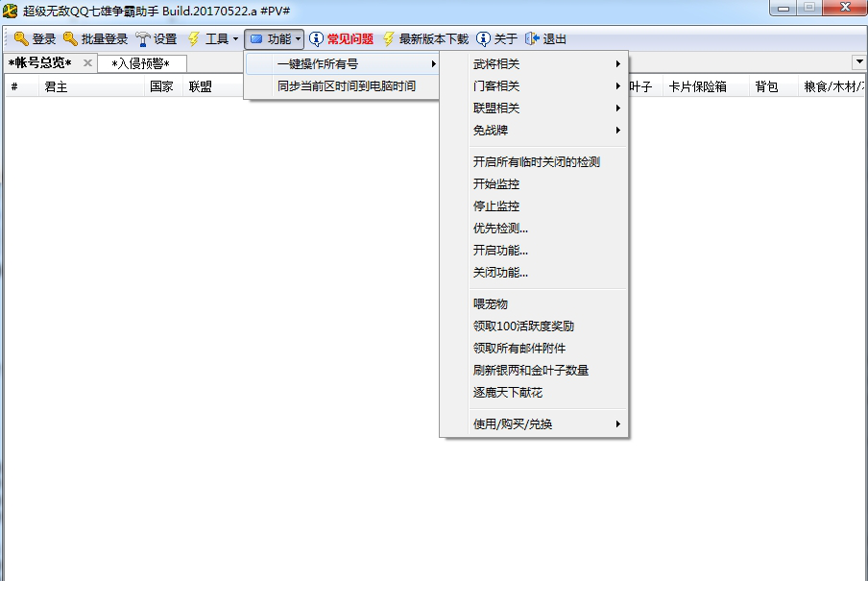Click the blue icon beside 功能
The width and height of the screenshot is (868, 604).
256,39
